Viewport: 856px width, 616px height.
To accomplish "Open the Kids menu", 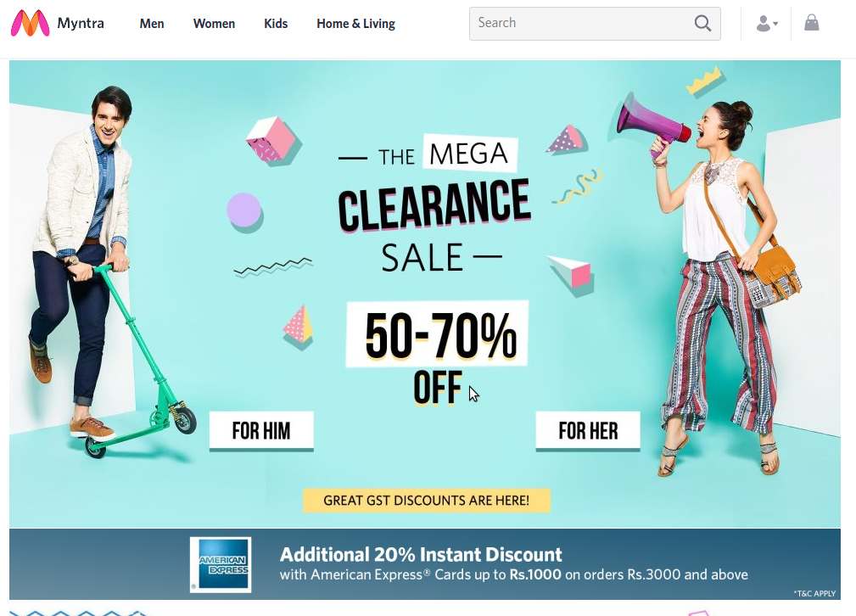I will click(276, 24).
